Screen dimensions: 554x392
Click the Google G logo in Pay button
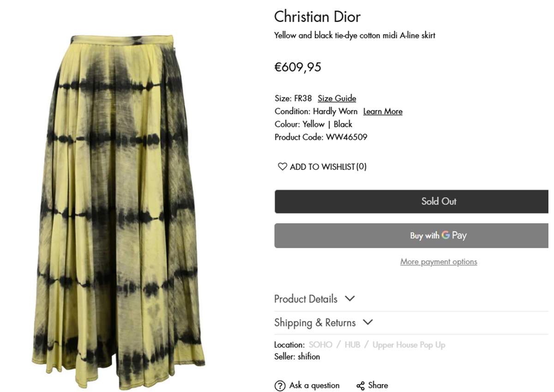click(x=446, y=235)
